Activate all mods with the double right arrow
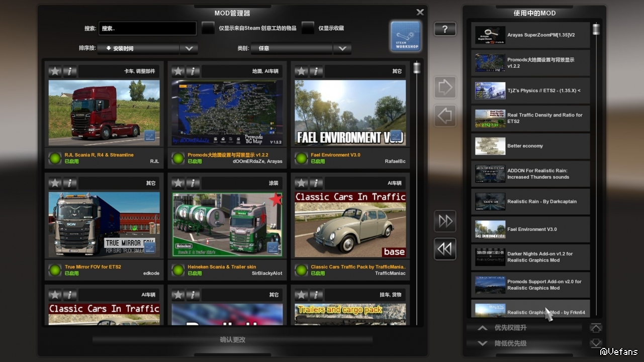Screen dimensions: 644x362 coord(445,221)
